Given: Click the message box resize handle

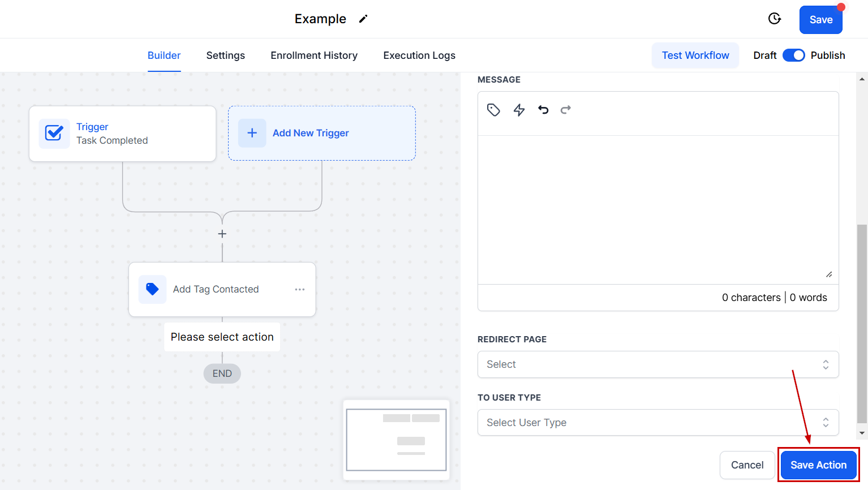Looking at the screenshot, I should [829, 274].
